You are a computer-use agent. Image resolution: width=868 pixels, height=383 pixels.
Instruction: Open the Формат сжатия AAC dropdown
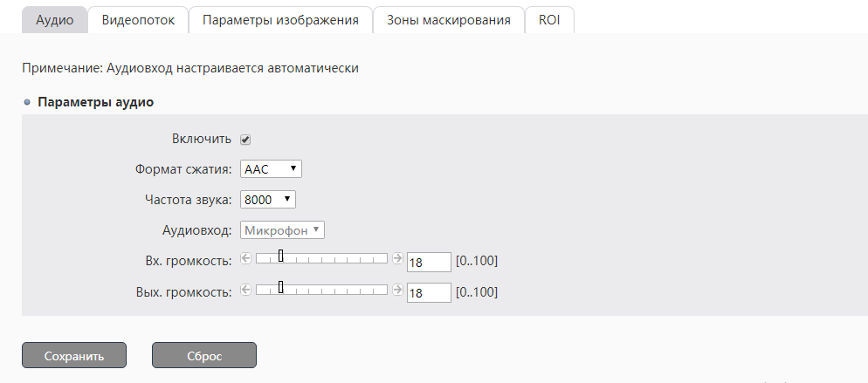[271, 169]
